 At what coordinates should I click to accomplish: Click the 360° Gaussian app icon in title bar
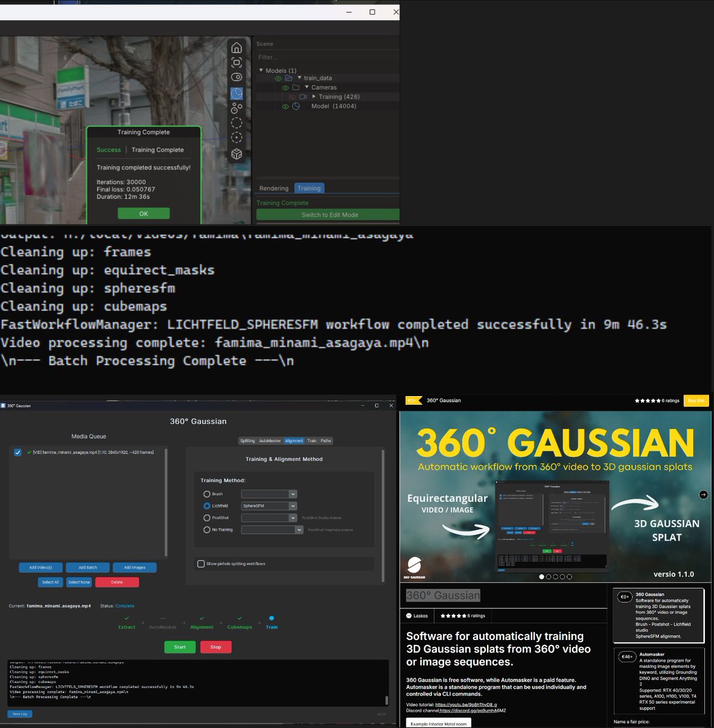pos(4,405)
